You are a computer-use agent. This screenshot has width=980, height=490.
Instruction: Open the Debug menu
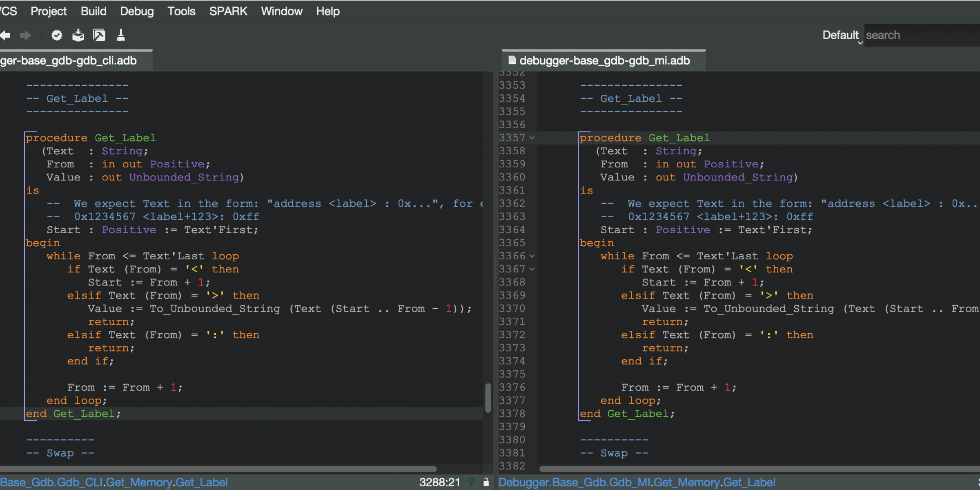(136, 11)
